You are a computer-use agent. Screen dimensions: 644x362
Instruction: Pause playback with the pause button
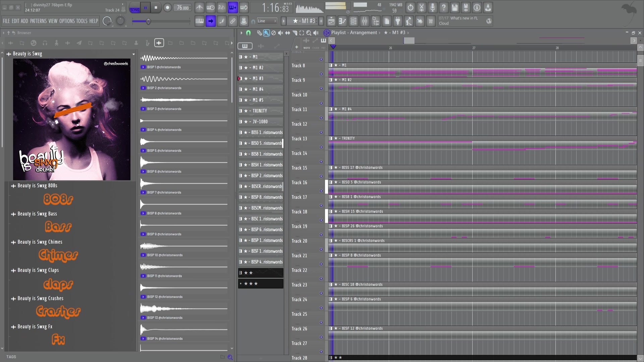tap(146, 7)
